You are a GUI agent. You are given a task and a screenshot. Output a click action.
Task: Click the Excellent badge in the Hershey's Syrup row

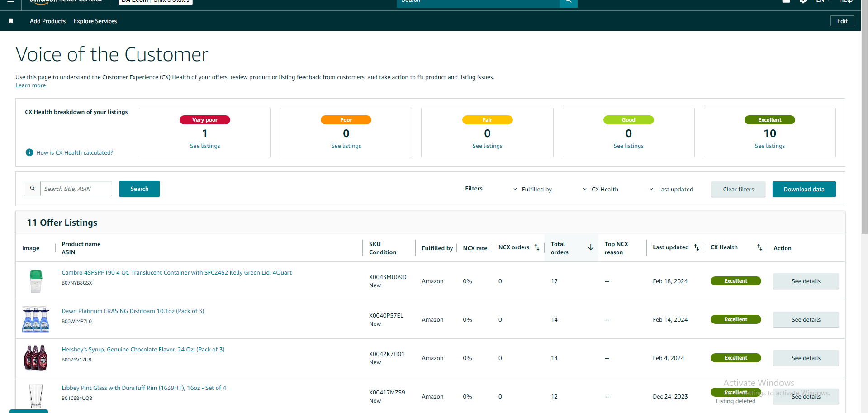pos(735,358)
